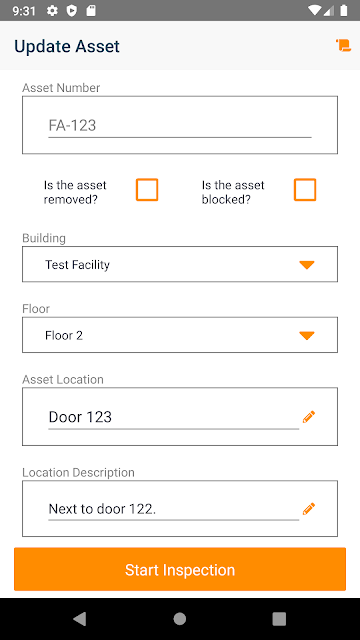Tap the Android back navigation triangle
This screenshot has height=640, width=360.
point(80,619)
